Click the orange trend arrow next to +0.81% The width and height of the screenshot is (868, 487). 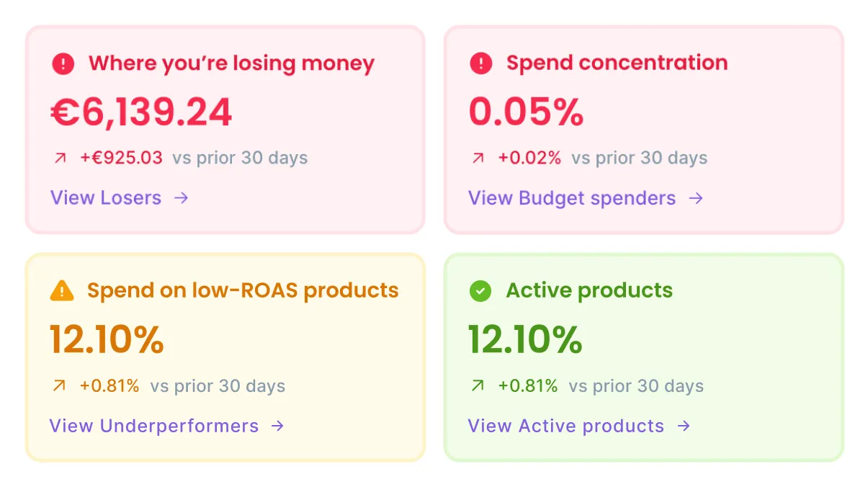click(x=59, y=386)
